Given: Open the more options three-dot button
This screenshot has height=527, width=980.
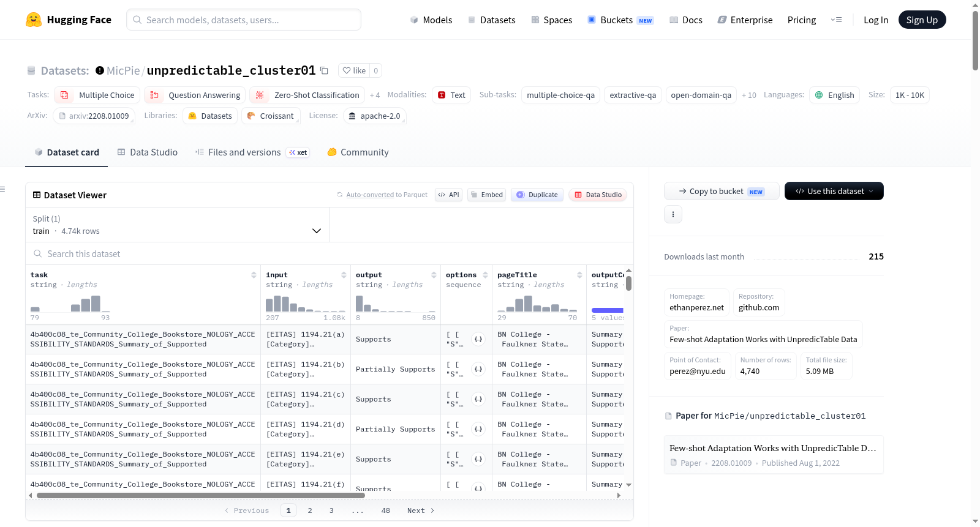Looking at the screenshot, I should pos(673,214).
